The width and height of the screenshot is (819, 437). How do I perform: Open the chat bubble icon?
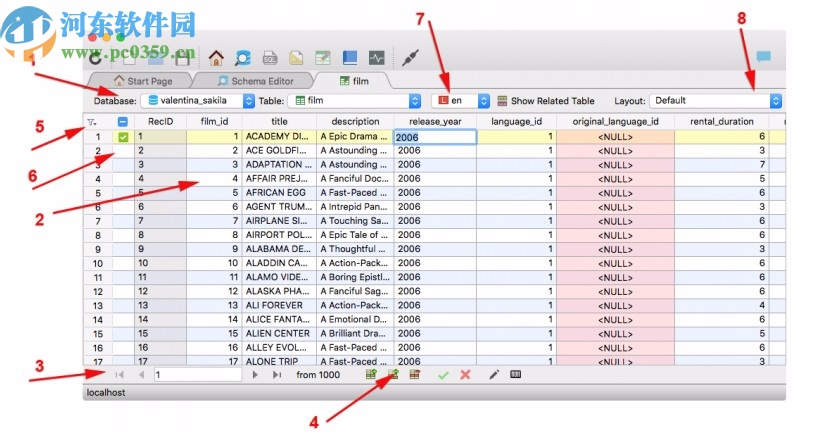(x=763, y=56)
